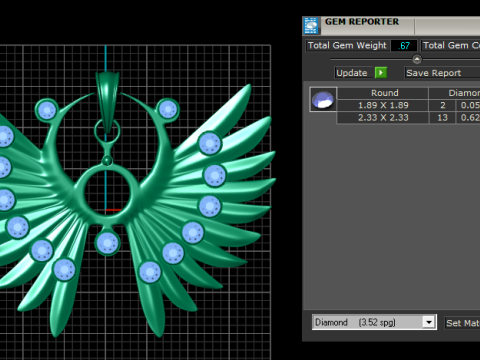Click the Diamond (3.52 spg) combo box
The width and height of the screenshot is (480, 360).
[374, 322]
